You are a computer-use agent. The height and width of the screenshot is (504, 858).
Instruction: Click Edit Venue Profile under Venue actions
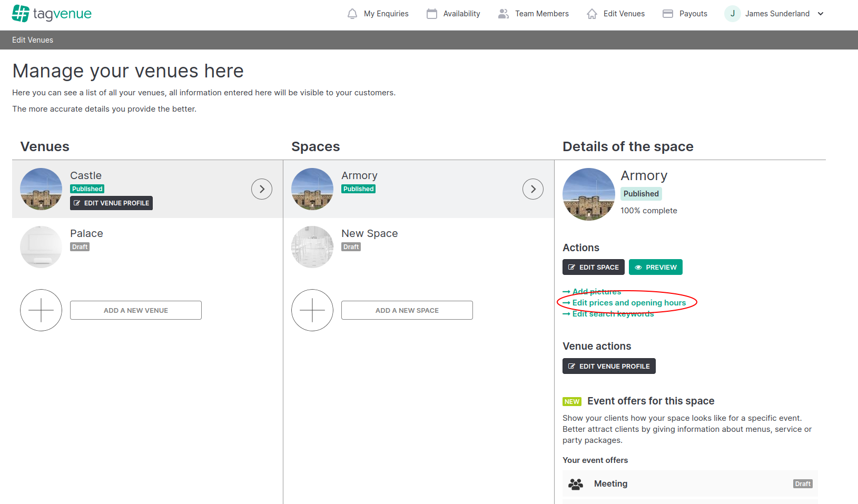pyautogui.click(x=609, y=366)
